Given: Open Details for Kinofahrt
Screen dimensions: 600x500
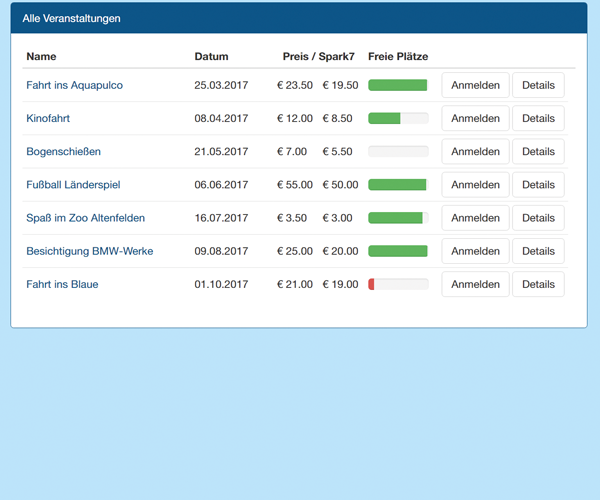Looking at the screenshot, I should (x=538, y=118).
